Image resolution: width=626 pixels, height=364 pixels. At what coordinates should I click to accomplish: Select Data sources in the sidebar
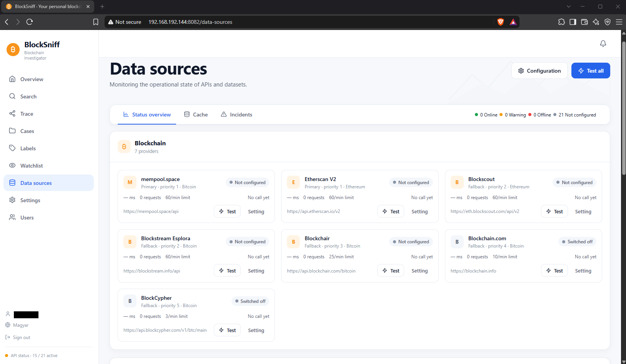click(48, 183)
